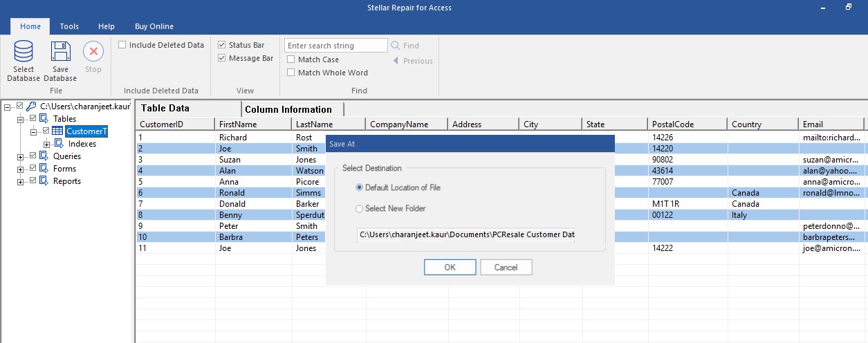The image size is (868, 343).
Task: Click the Save Database floppy icon
Action: point(60,52)
